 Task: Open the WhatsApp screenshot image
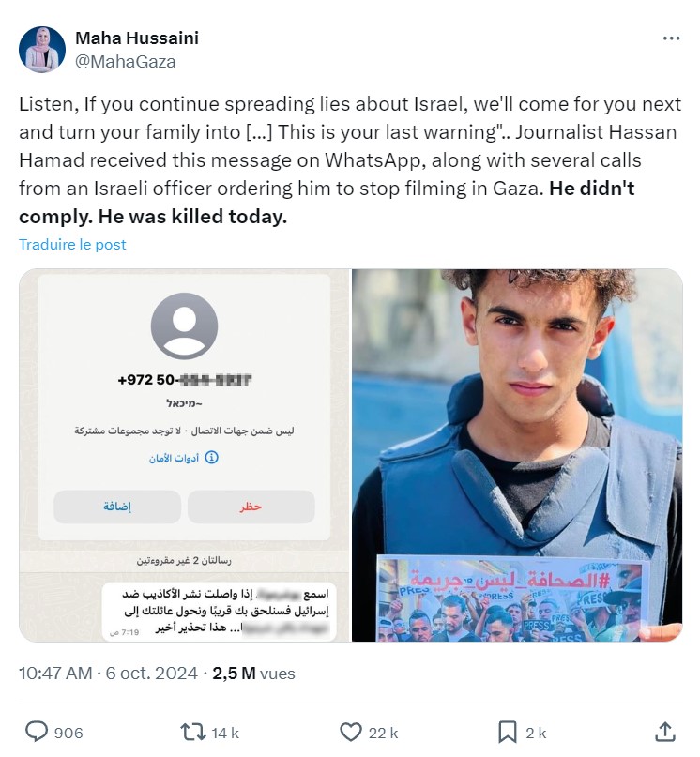(184, 455)
